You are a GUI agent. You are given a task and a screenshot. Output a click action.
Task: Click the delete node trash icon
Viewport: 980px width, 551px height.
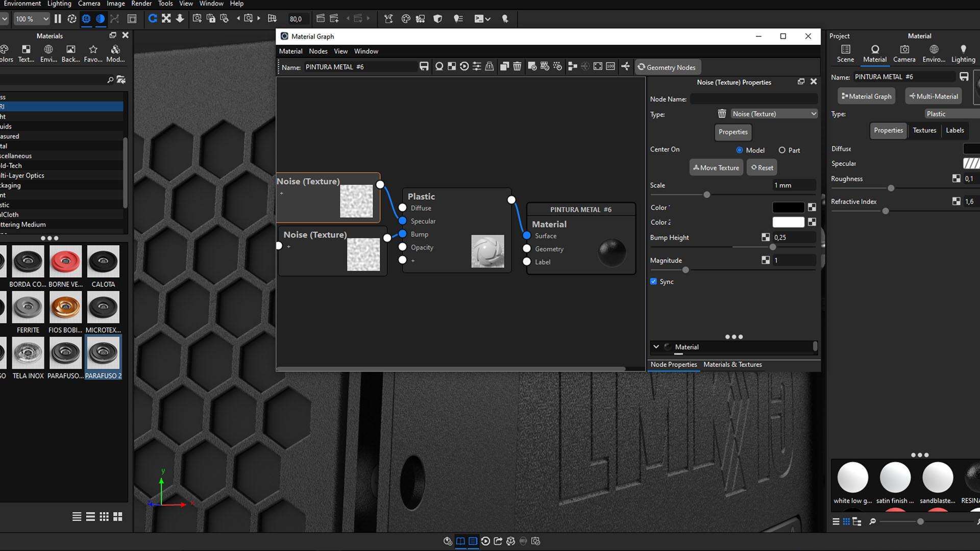pos(518,66)
